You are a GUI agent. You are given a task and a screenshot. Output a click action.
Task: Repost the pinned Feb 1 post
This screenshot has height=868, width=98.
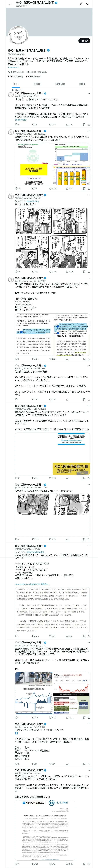tap(34, 124)
